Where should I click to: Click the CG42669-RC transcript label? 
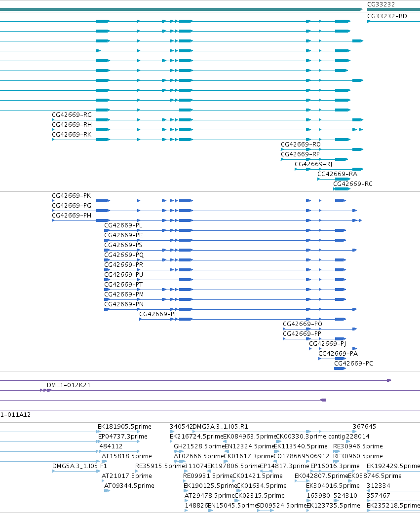pos(352,184)
